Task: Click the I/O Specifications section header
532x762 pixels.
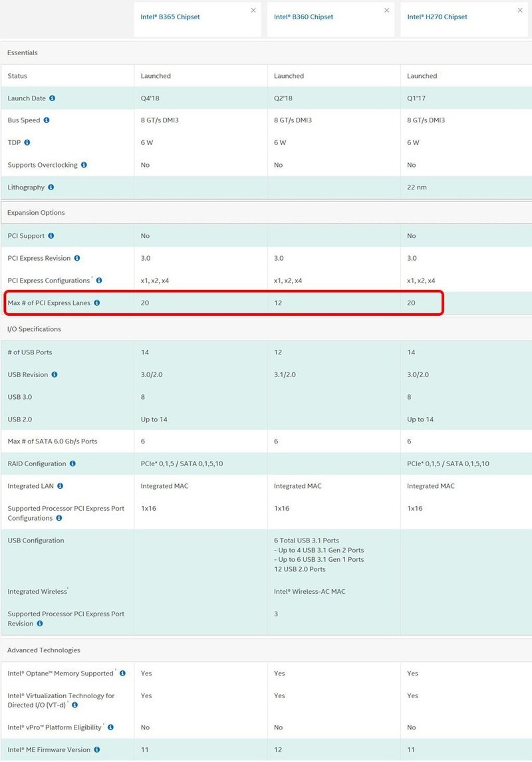Action: pos(266,329)
